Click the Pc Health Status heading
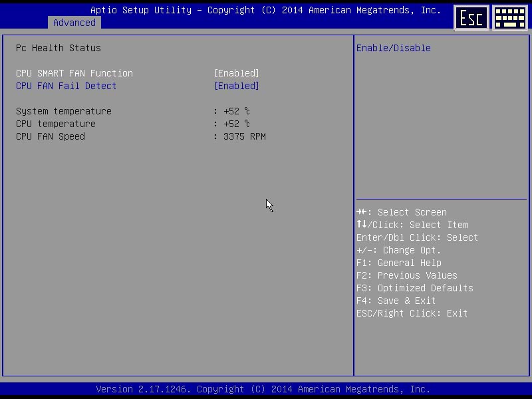Viewport: 532px width, 399px height. (59, 48)
